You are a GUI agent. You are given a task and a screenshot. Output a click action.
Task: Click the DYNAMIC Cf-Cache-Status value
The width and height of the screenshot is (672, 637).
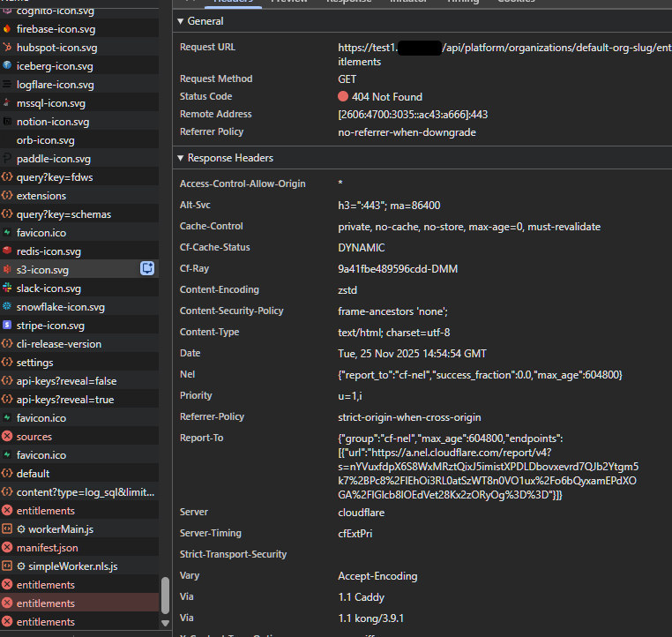click(362, 248)
